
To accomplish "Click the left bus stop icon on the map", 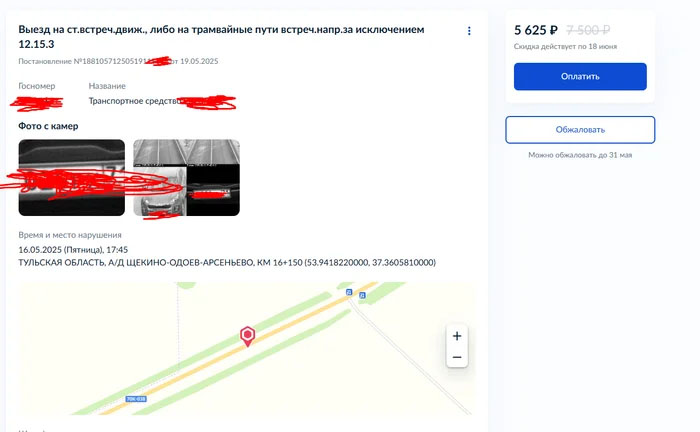I will (349, 292).
